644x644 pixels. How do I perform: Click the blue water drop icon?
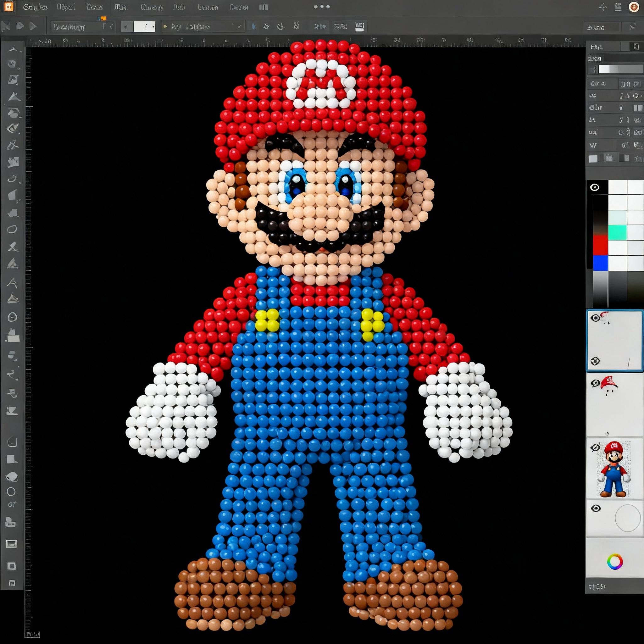pyautogui.click(x=253, y=26)
